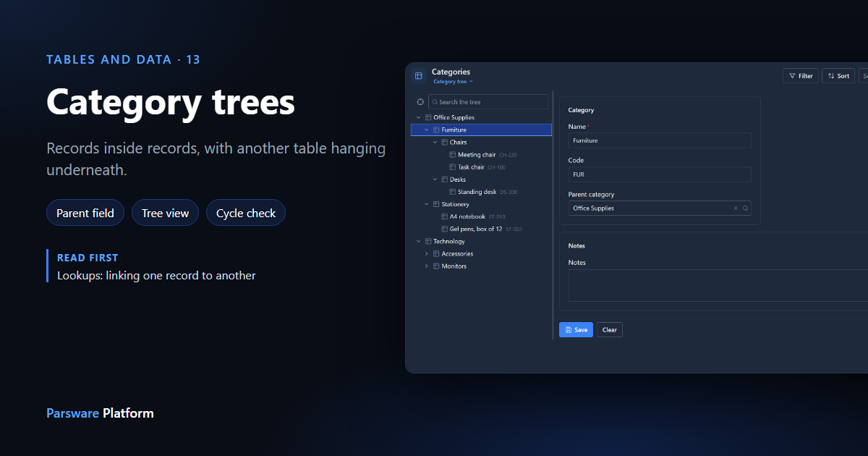Click the table icon beside Accessories
This screenshot has height=456, width=868.
[x=436, y=254]
